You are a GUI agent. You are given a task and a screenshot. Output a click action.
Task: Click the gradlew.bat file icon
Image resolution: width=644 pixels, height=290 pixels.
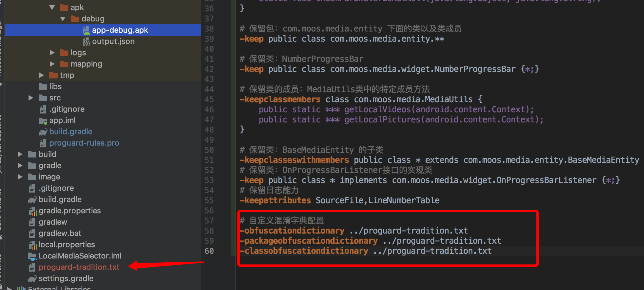tap(32, 234)
